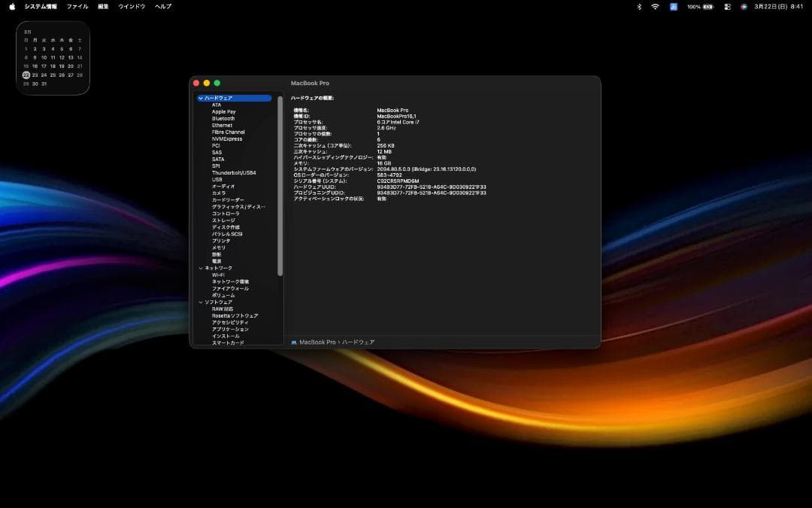
Task: Click the Bluetooth status icon
Action: [x=639, y=7]
